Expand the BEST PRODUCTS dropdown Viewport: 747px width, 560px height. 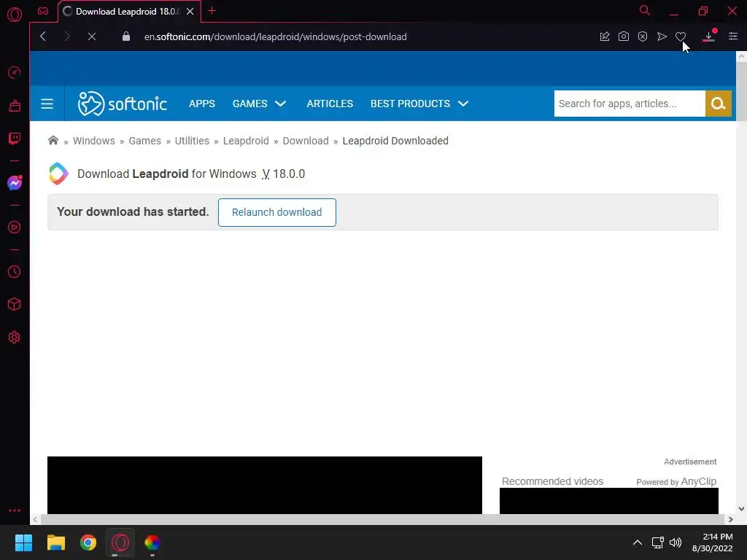419,104
